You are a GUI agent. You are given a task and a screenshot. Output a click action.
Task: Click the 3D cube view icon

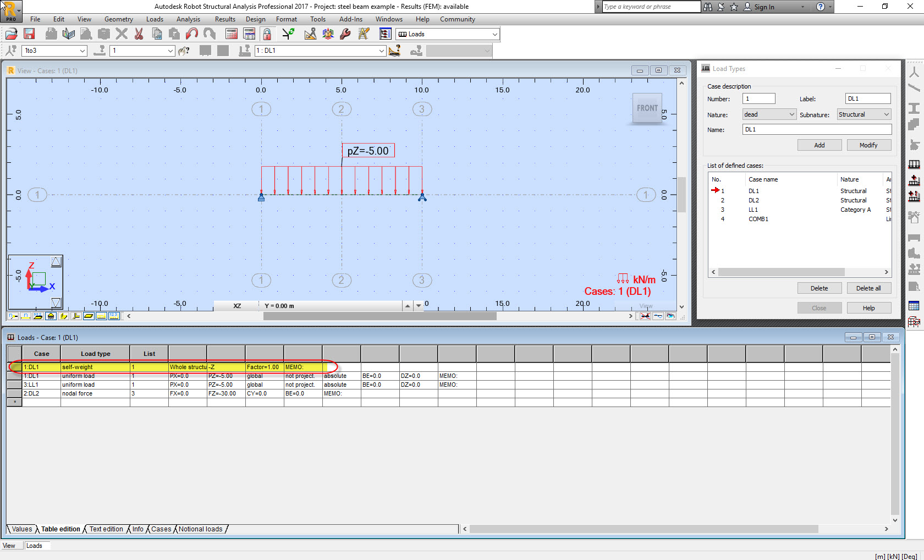(x=328, y=34)
